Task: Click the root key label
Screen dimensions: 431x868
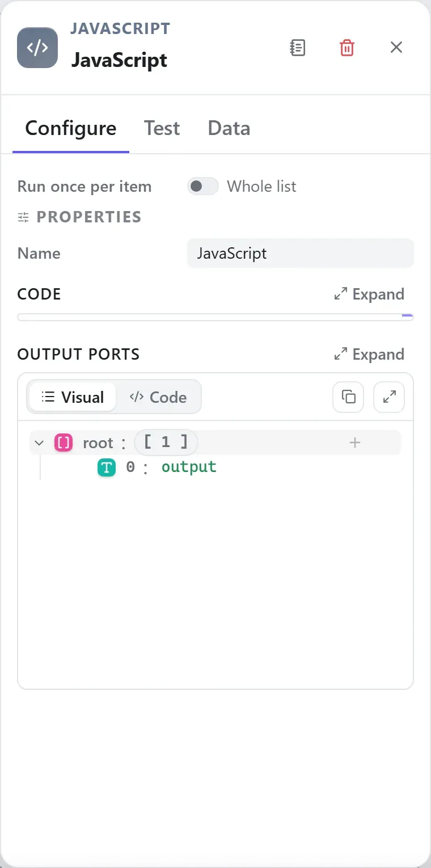Action: point(98,443)
